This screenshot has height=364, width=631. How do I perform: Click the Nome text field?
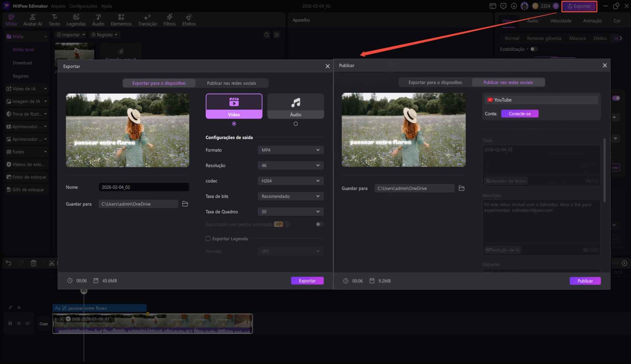click(x=144, y=187)
